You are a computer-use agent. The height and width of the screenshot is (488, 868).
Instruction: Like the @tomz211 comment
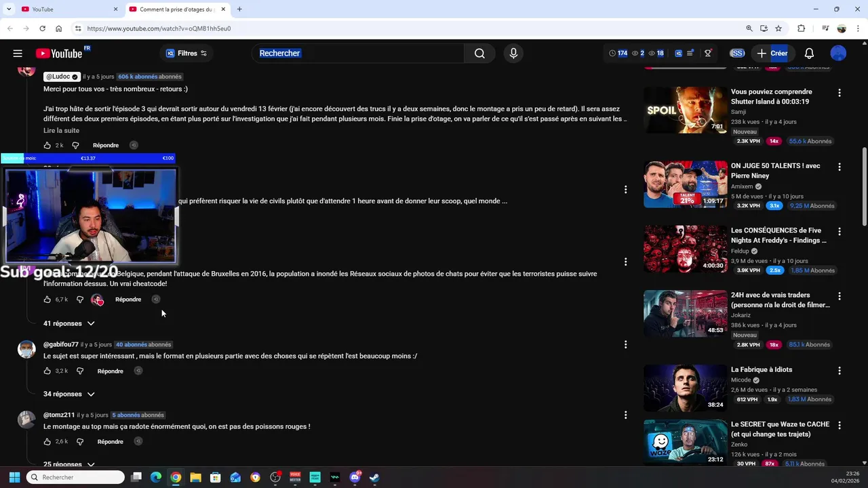(47, 442)
